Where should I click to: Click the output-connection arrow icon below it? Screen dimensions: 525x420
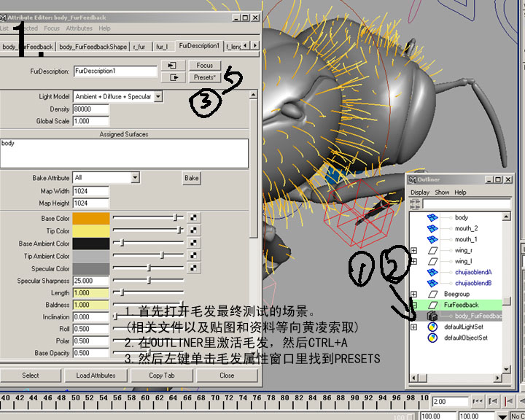(x=173, y=77)
